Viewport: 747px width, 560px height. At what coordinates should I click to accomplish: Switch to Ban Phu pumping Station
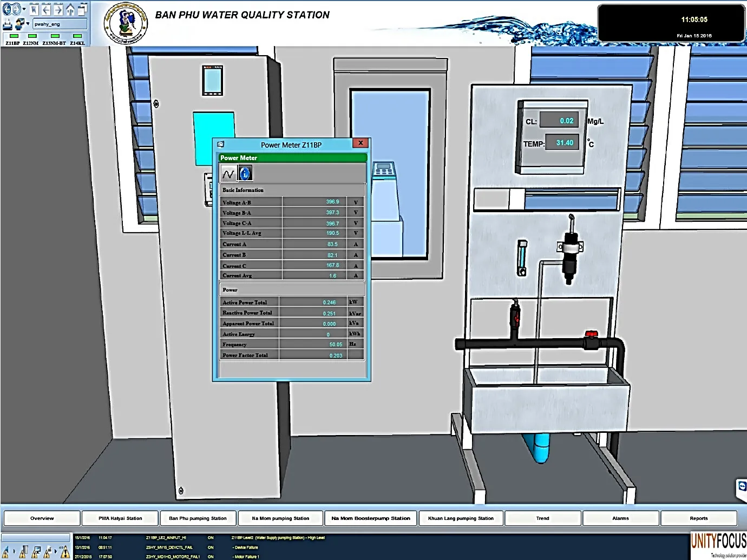coord(198,518)
